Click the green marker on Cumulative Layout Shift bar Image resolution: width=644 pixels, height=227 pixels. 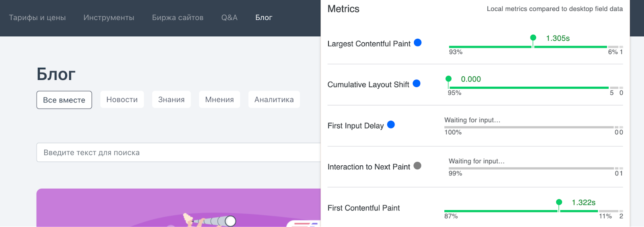[448, 79]
